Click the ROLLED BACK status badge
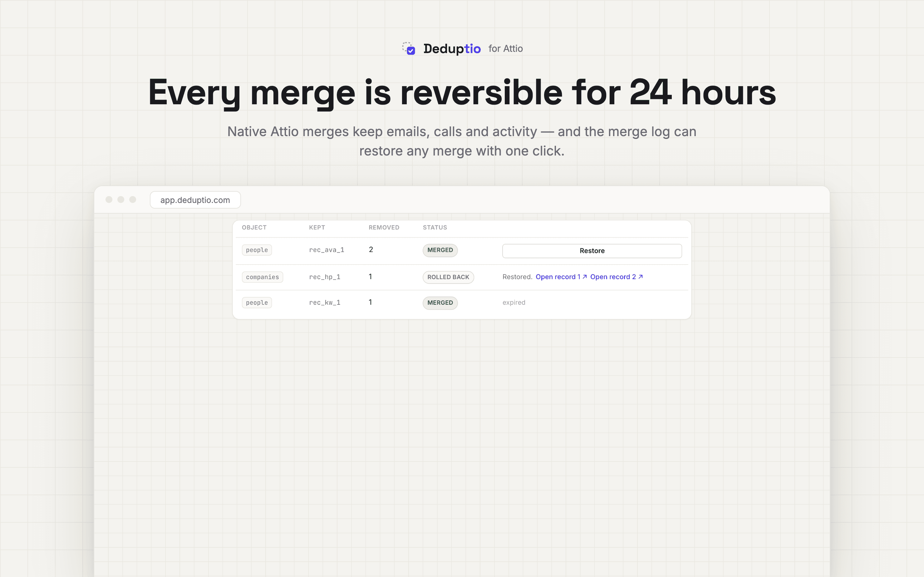Viewport: 924px width, 577px height. click(x=448, y=278)
